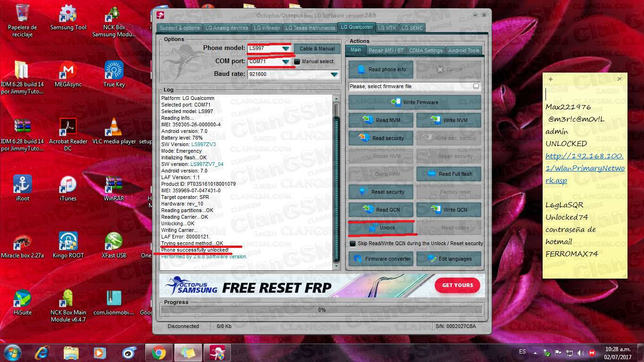The width and height of the screenshot is (644, 362).
Task: Launch Miracle box 2.27a shortcut
Action: 22,245
